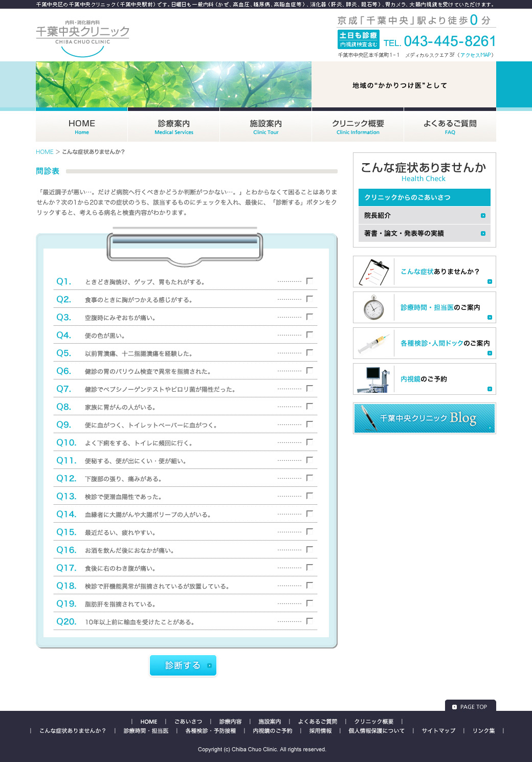Open the 千葉中央クリニック Blog banner
Image resolution: width=532 pixels, height=762 pixels.
coord(425,418)
